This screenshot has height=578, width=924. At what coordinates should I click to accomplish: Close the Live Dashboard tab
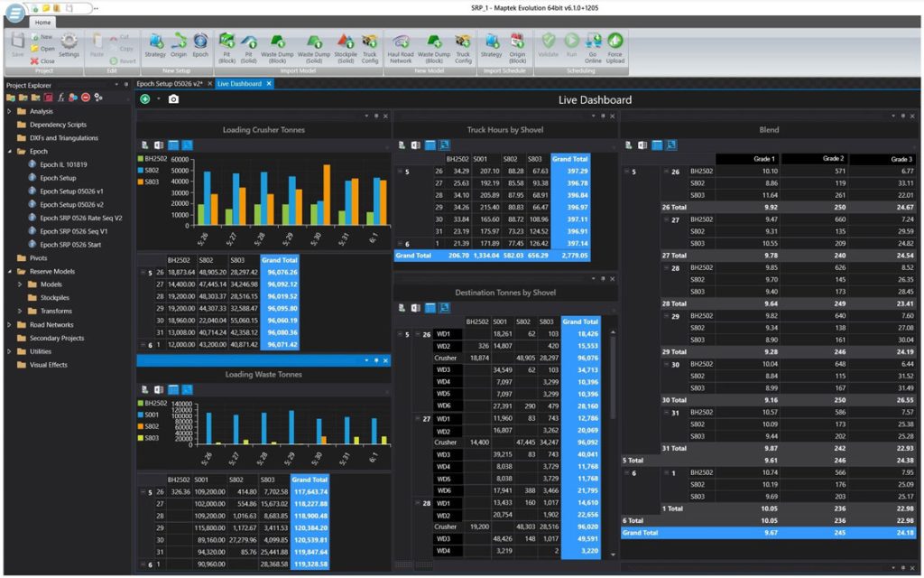[269, 84]
